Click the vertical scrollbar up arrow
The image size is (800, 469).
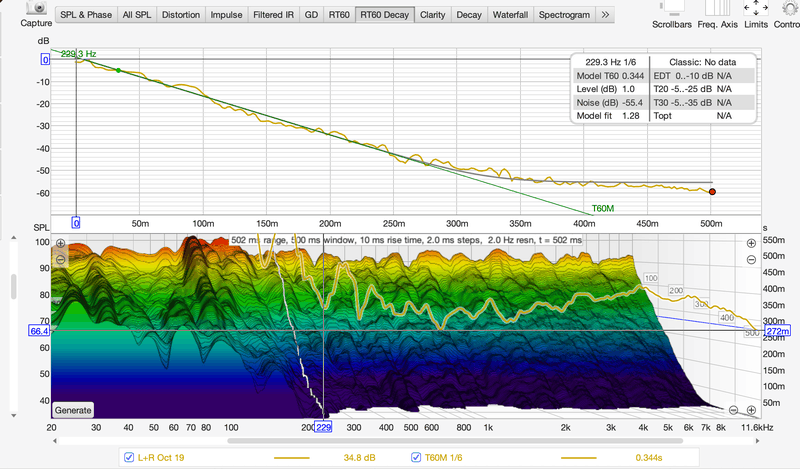pos(14,238)
